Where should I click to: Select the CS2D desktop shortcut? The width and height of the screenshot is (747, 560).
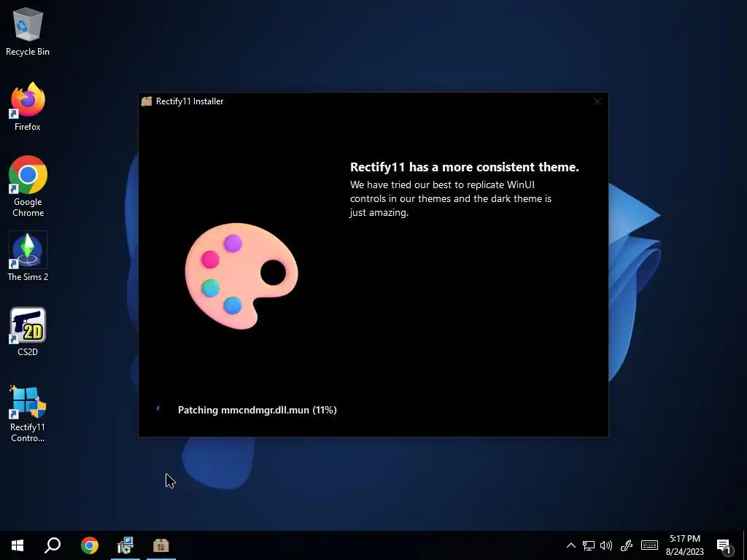[x=28, y=332]
